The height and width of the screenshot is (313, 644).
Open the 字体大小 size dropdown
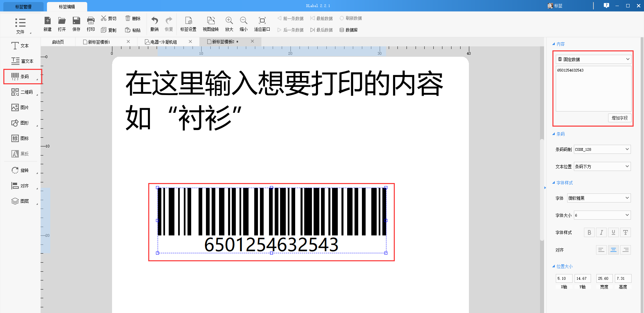point(602,215)
